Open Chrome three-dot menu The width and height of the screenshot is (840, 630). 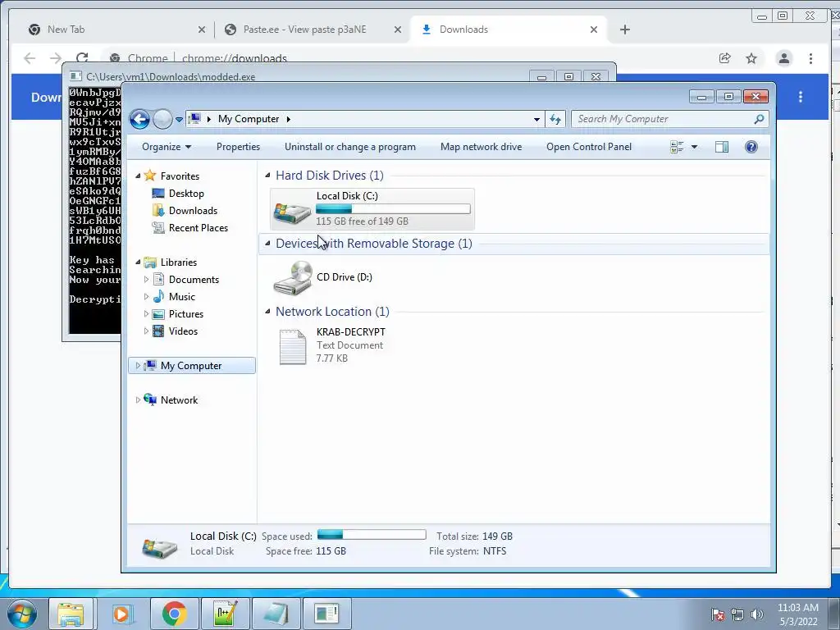point(810,58)
